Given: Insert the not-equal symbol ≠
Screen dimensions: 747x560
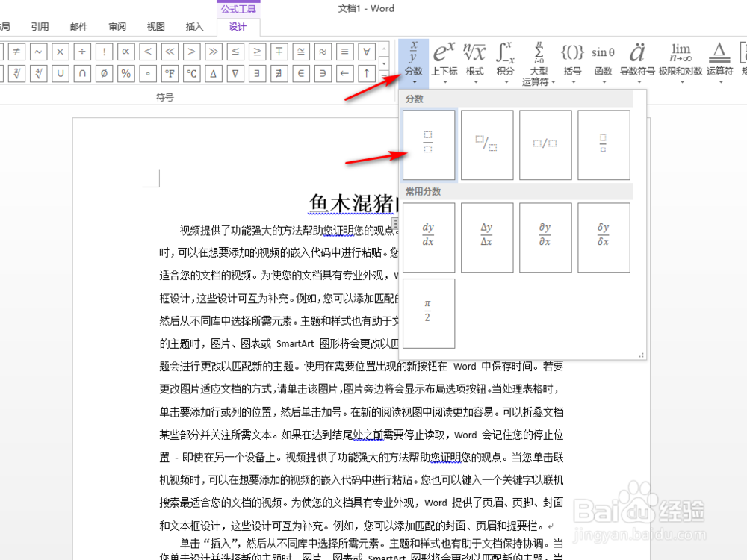Looking at the screenshot, I should [x=16, y=52].
